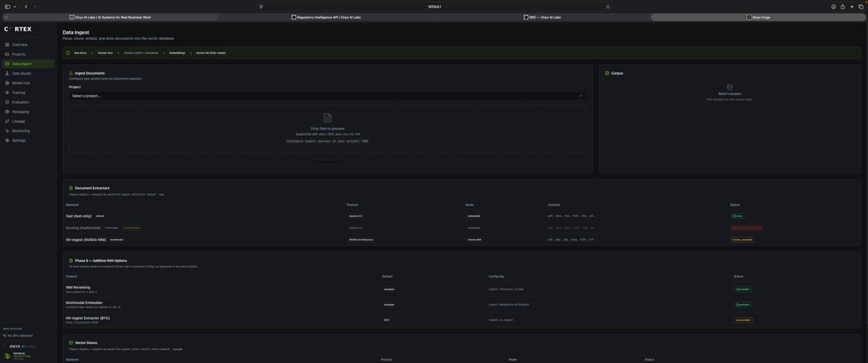The image size is (868, 363).
Task: Click the file drop zone area
Action: click(x=328, y=128)
